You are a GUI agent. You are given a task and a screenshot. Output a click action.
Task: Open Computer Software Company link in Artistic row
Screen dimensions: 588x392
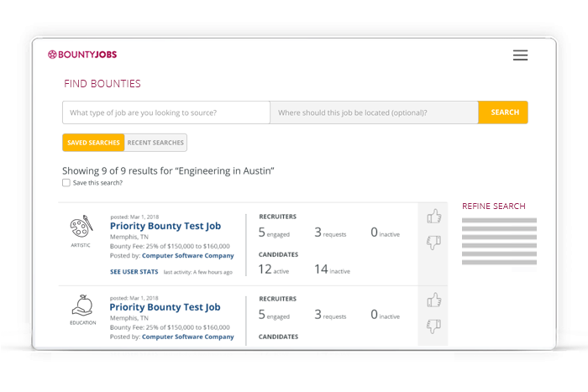pyautogui.click(x=188, y=255)
